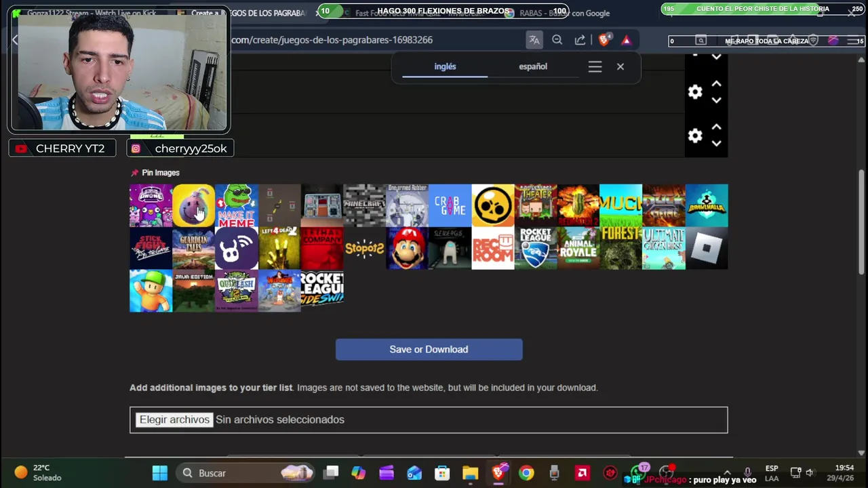Screen dimensions: 868x488
Task: Choose the Minecraft Java Edition thumbnail
Action: pyautogui.click(x=193, y=291)
